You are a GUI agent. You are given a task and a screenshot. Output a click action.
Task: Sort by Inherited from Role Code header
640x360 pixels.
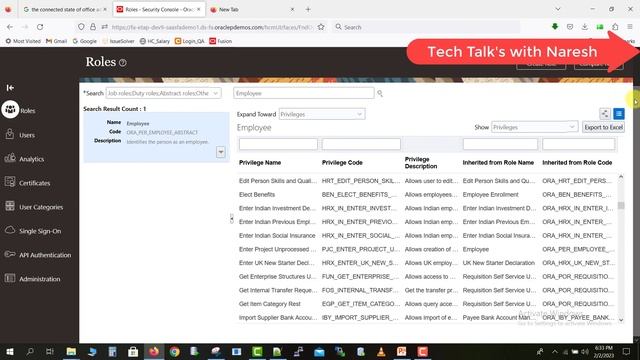[x=577, y=162]
